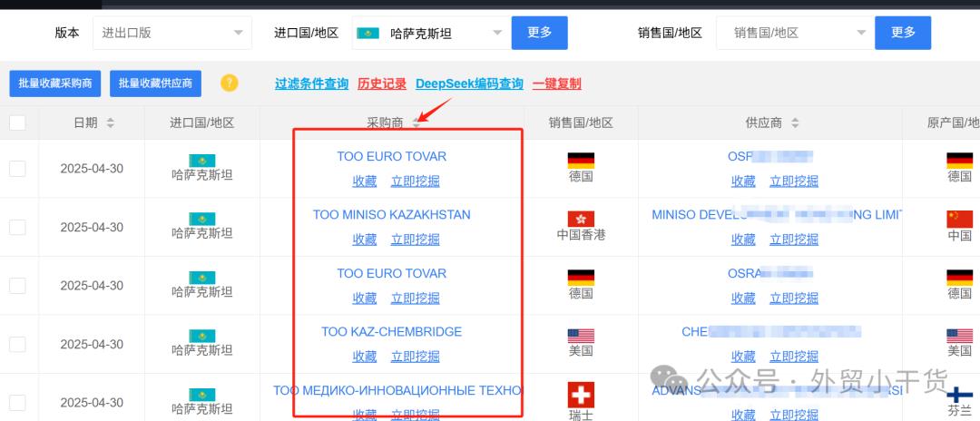The width and height of the screenshot is (980, 421).
Task: Click 收藏 under buyer TOO KAZ-CHEMBRIDGE
Action: tap(365, 357)
